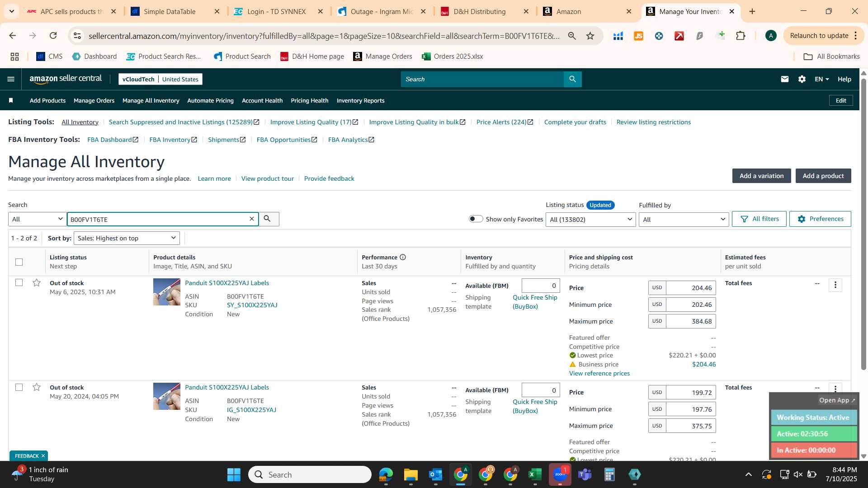Open the Fulfilled by dropdown
This screenshot has width=868, height=488.
coord(684,219)
